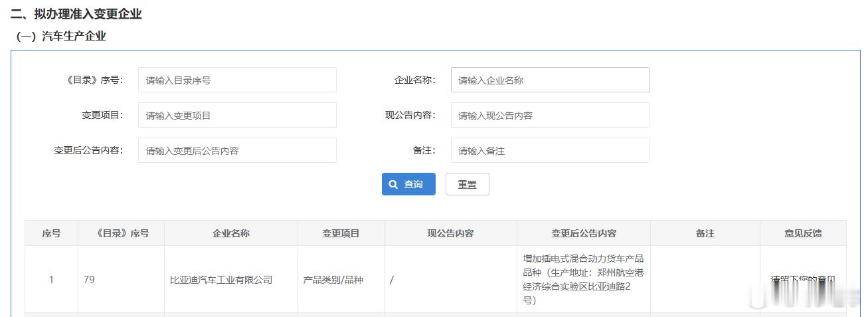The height and width of the screenshot is (317, 868).
Task: Focus the 企业名称 input field
Action: (x=550, y=80)
